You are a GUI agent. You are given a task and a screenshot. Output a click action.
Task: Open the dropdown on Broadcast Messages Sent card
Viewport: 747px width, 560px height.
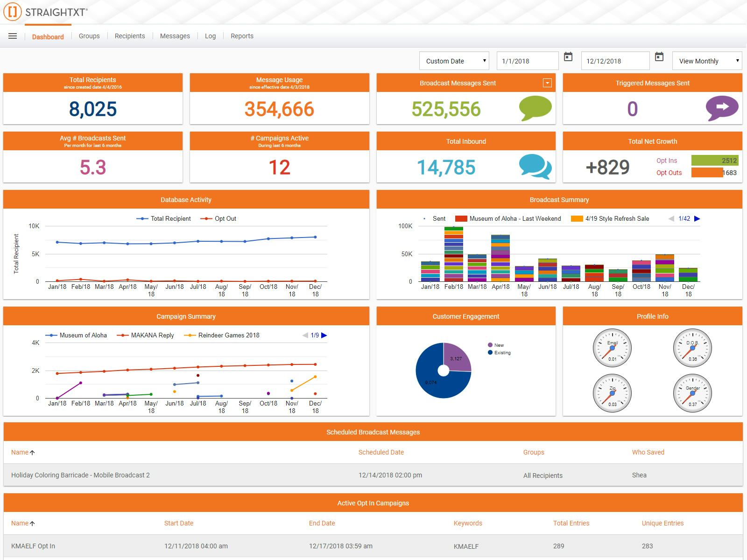546,83
